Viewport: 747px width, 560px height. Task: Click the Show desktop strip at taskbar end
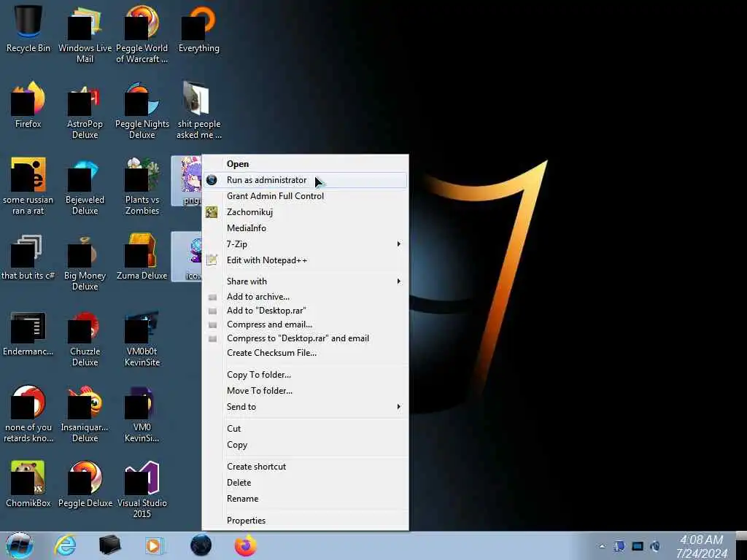(741, 545)
